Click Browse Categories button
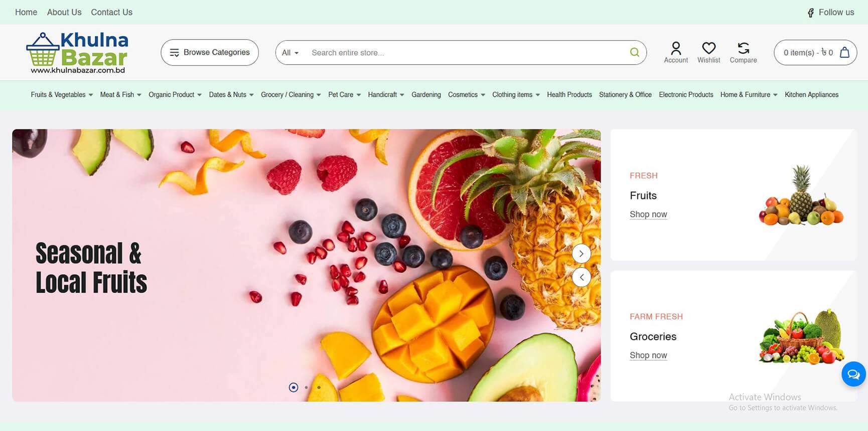868x431 pixels. pos(210,53)
